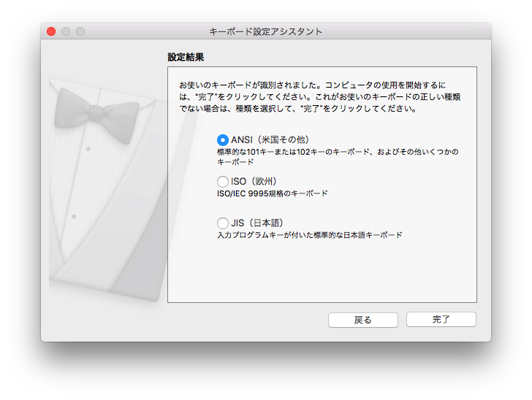Click the ISO/IEC 9995規格のキーボード description
This screenshot has width=532, height=400.
[x=272, y=193]
